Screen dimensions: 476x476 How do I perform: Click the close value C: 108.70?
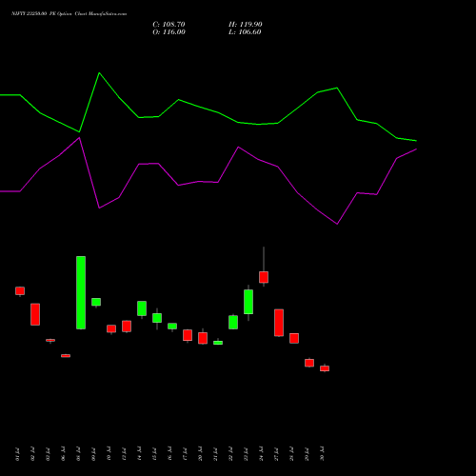pos(169,25)
